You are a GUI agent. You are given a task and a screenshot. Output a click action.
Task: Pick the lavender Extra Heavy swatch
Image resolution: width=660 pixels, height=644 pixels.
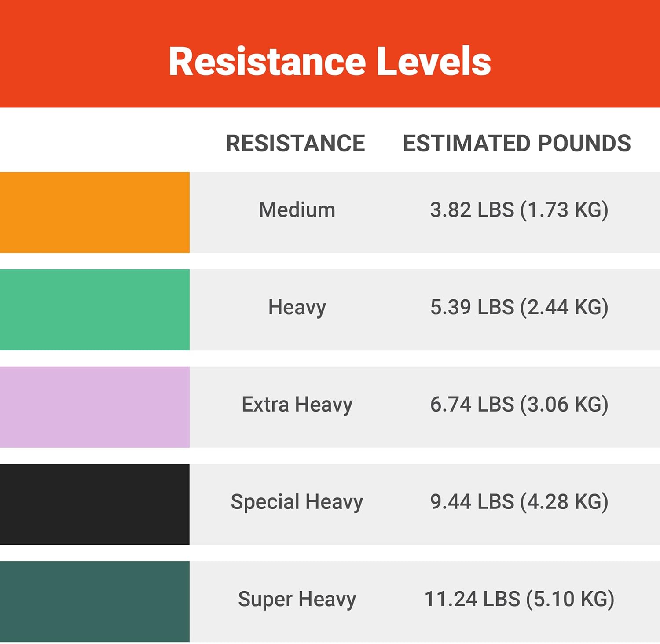click(95, 407)
